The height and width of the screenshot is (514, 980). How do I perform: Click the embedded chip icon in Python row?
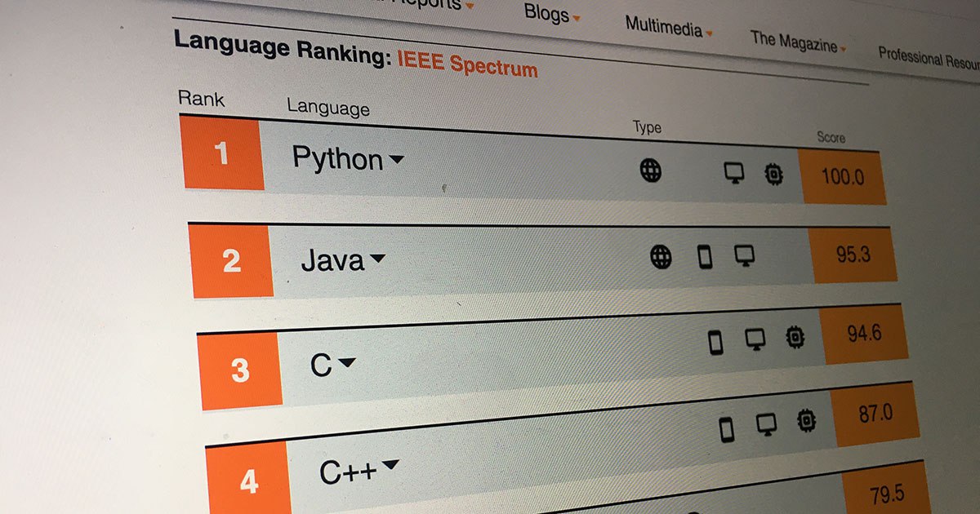(773, 174)
